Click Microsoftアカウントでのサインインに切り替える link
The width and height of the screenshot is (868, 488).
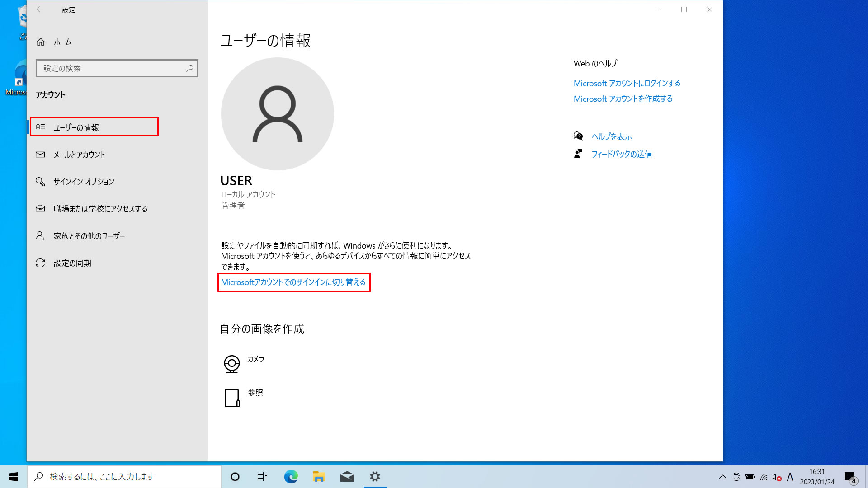[x=293, y=282]
